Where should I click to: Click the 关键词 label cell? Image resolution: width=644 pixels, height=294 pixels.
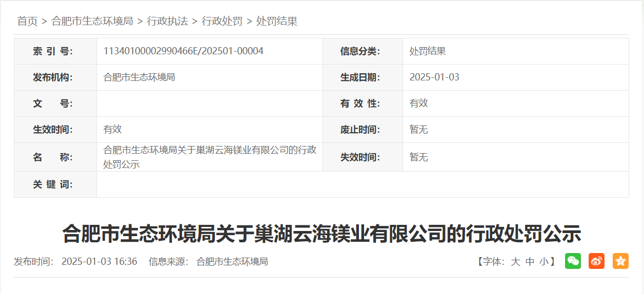click(55, 184)
